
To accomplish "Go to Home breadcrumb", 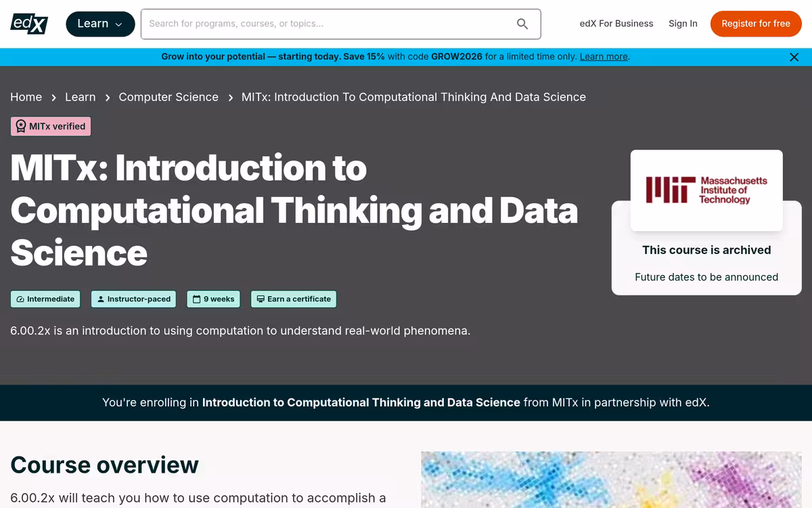I will (x=26, y=97).
